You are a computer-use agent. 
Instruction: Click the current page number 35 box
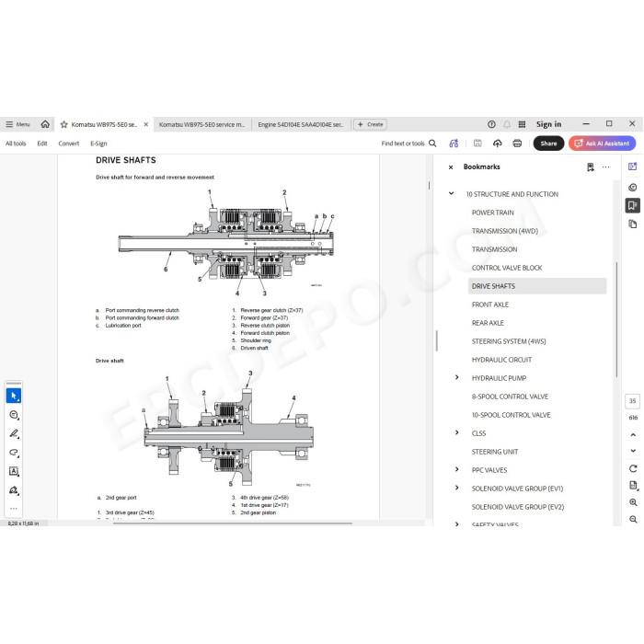coord(633,401)
